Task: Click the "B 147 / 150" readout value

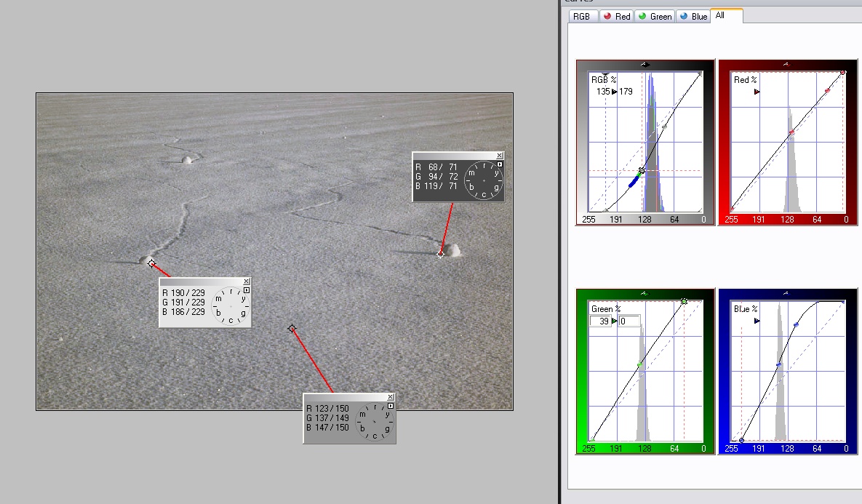Action: [327, 427]
